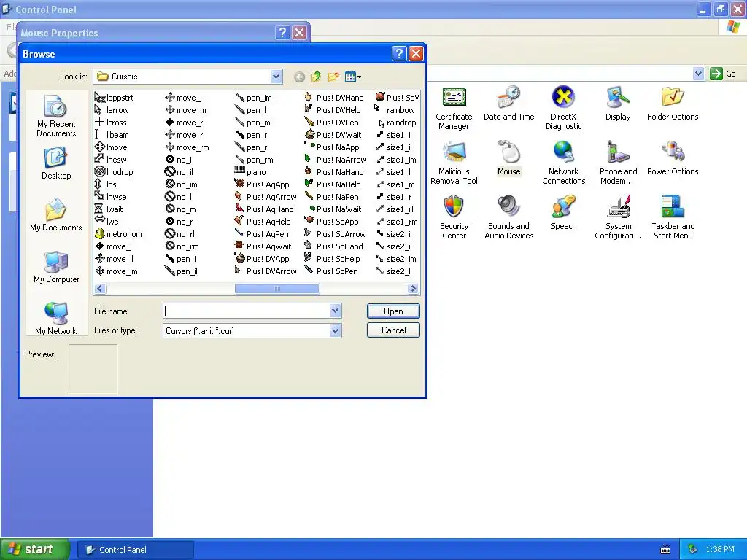The image size is (747, 560).
Task: Select the libeam cursor file
Action: tap(112, 135)
